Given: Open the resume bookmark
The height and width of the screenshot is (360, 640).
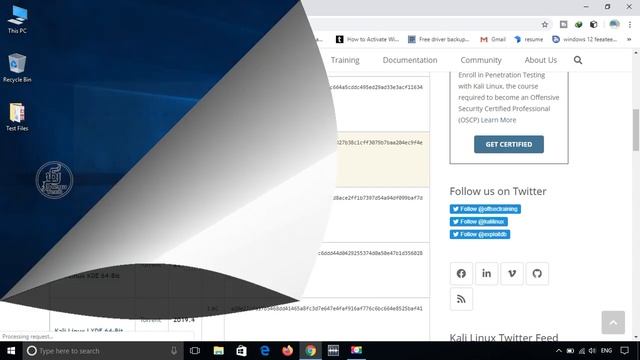Looking at the screenshot, I should tap(529, 39).
